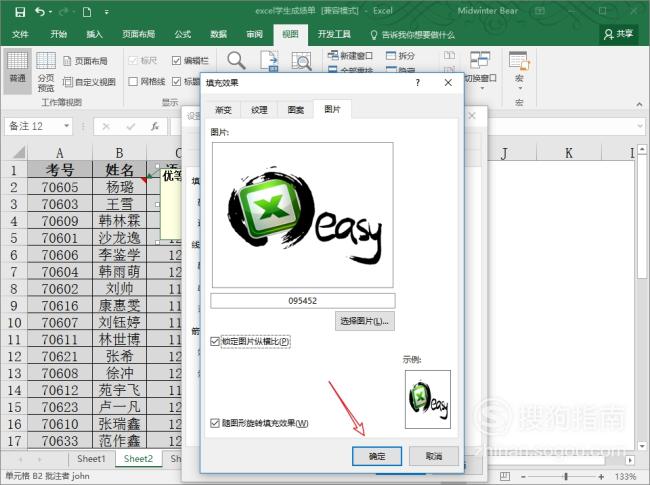
Task: Click the Excel easy picture preview
Action: [x=303, y=215]
